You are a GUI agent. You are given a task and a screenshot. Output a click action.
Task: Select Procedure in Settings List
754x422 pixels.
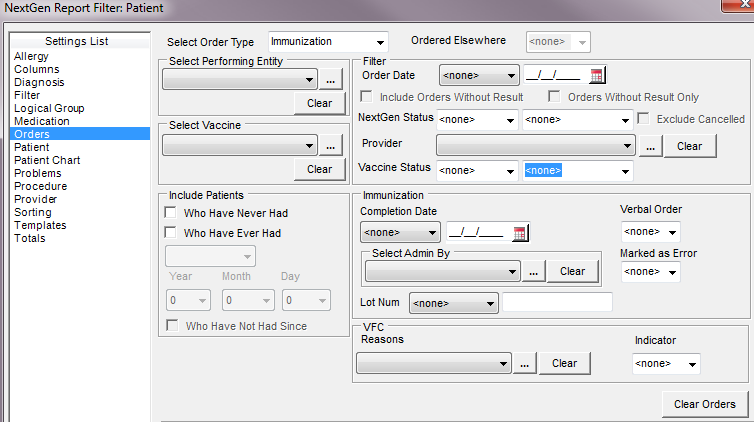coord(40,186)
